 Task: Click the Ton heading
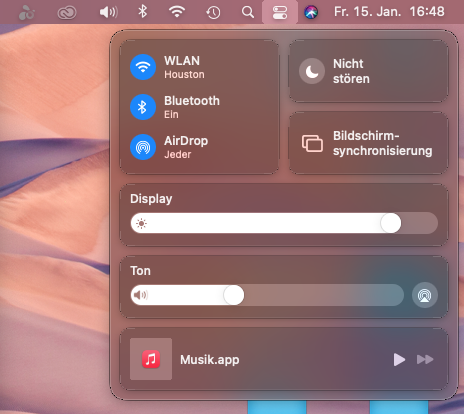140,270
